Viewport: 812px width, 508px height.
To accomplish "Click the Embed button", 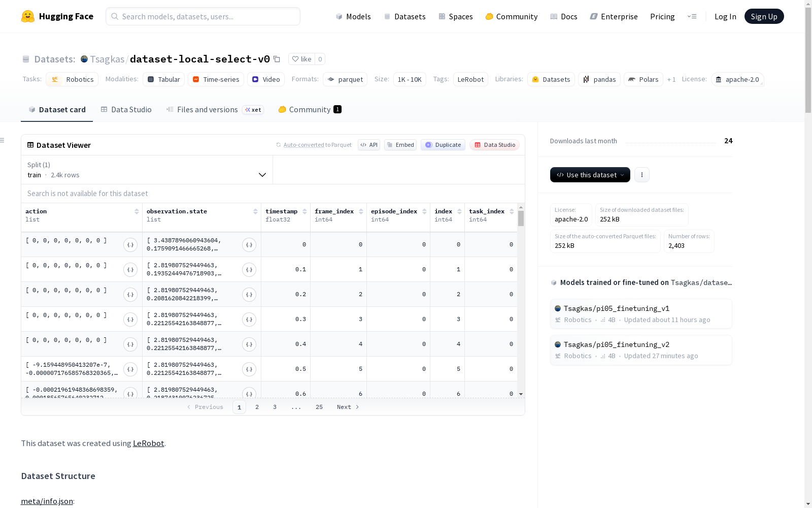I will point(400,145).
